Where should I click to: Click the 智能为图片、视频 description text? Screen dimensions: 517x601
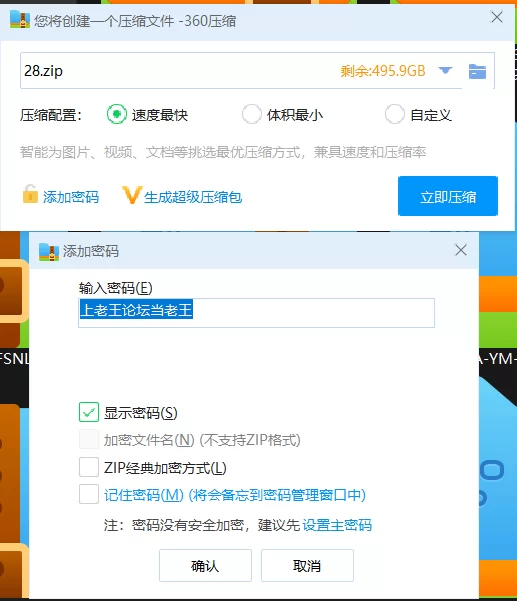pyautogui.click(x=223, y=152)
